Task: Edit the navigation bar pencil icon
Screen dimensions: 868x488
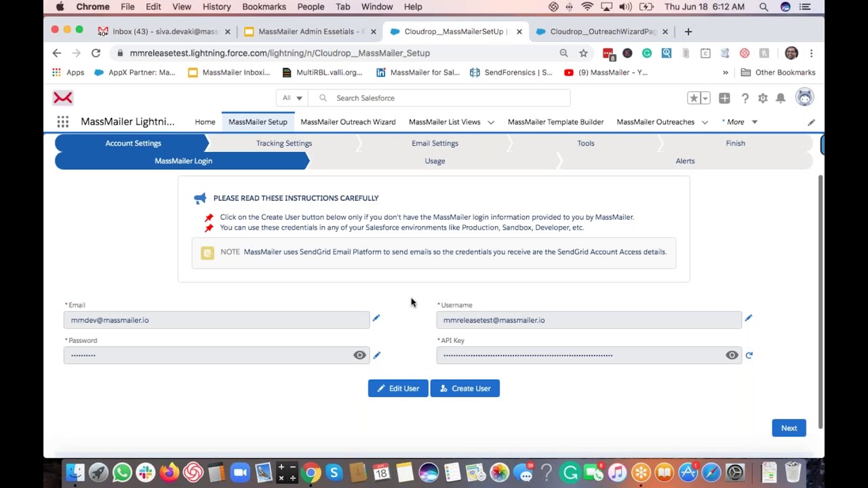Action: (811, 122)
